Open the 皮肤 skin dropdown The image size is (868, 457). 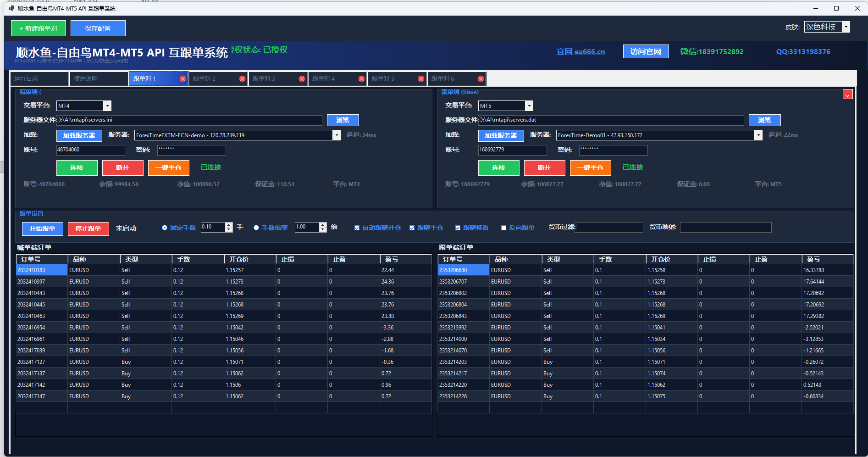pyautogui.click(x=846, y=27)
